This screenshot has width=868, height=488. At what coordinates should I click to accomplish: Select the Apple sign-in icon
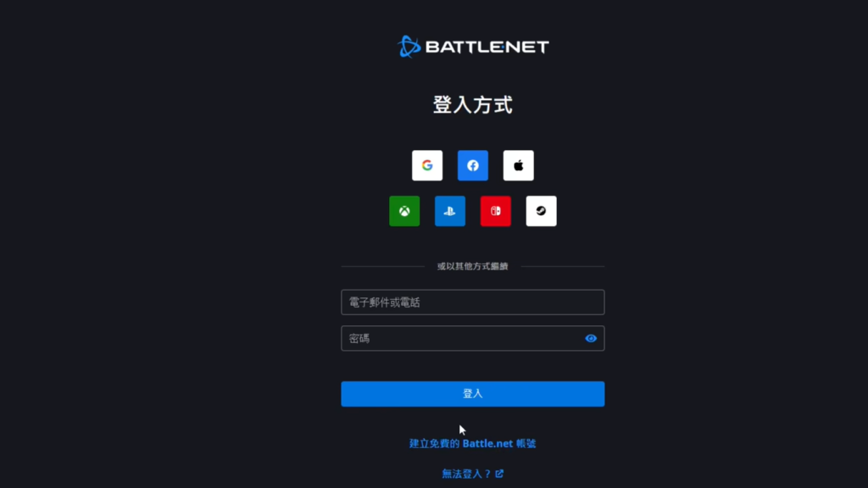coord(518,165)
